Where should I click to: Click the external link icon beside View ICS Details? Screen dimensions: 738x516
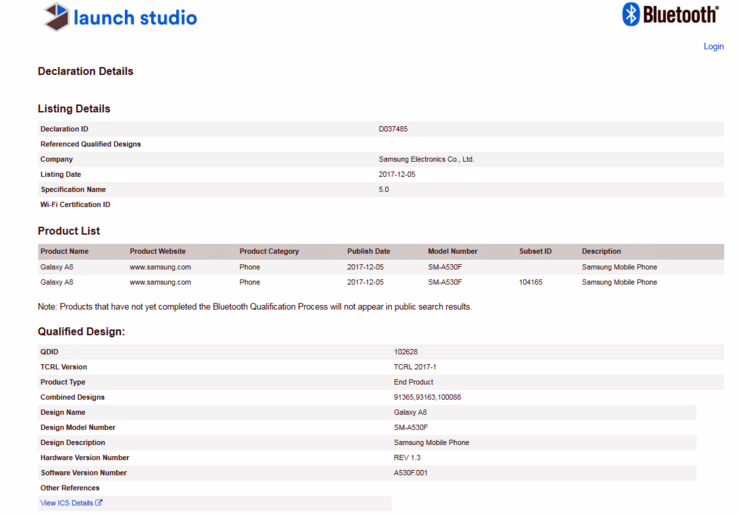pos(99,503)
